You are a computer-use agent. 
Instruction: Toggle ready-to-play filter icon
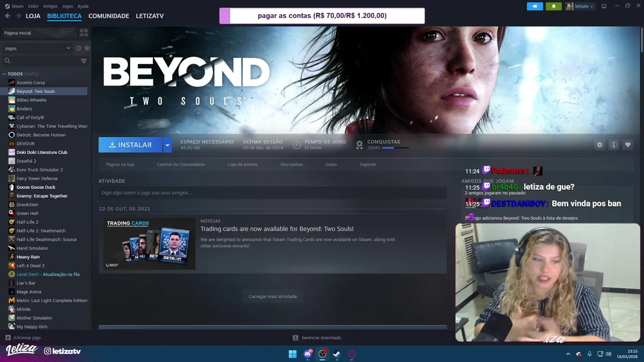pos(87,48)
